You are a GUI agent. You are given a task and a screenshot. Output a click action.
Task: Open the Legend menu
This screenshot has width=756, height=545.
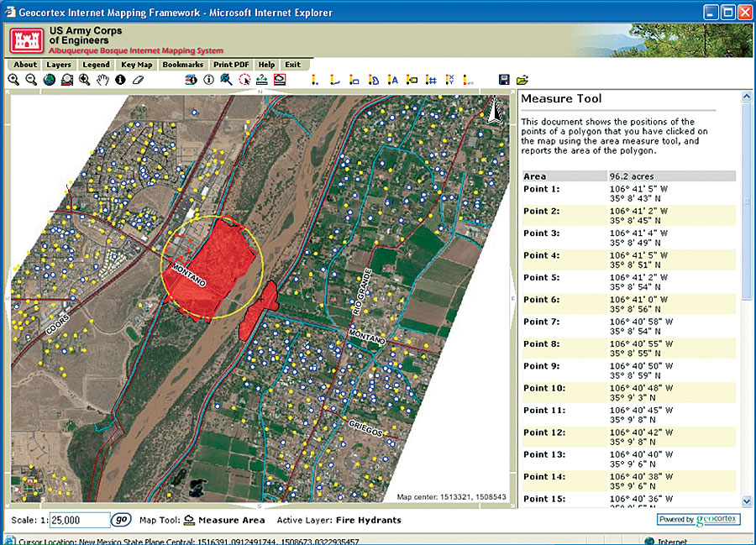tap(96, 65)
